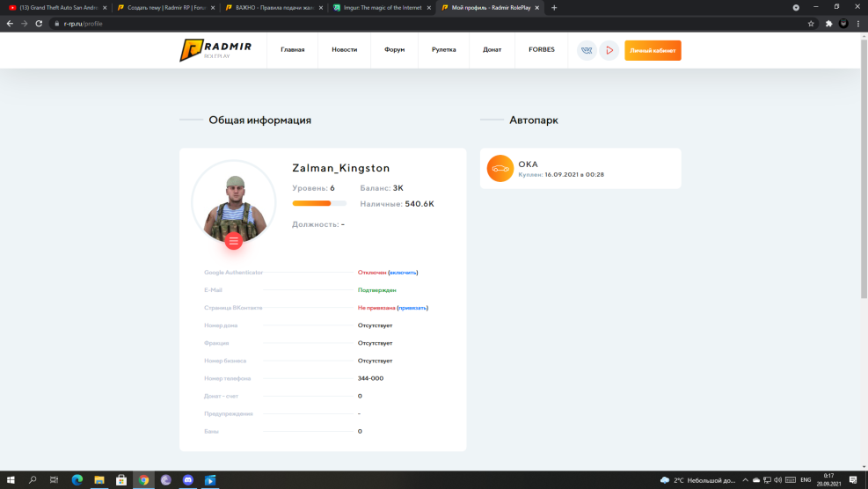Viewport: 868px width, 489px height.
Task: Open the Рулетка menu item
Action: 444,50
